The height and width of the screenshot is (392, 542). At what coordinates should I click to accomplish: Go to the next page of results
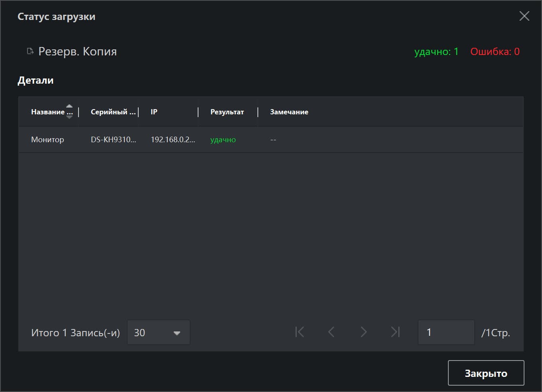[363, 332]
